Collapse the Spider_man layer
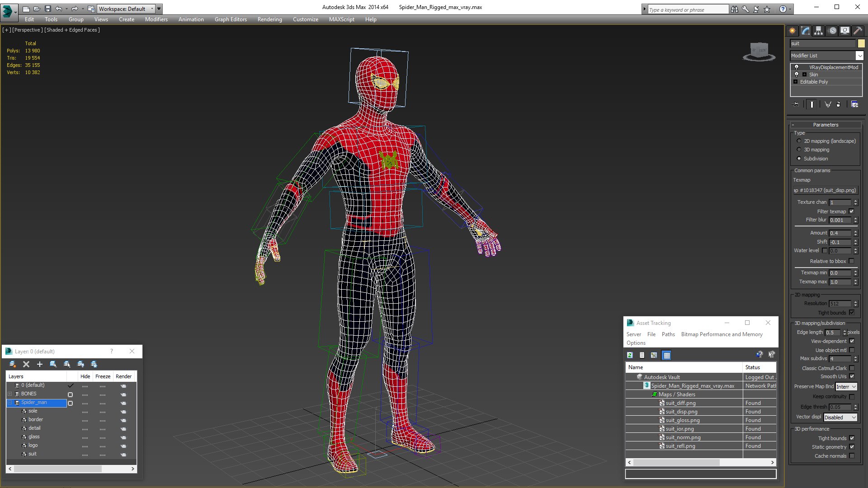 coord(10,403)
